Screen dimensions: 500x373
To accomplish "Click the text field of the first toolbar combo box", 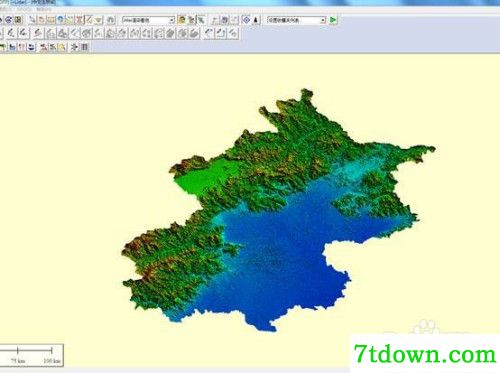I will (146, 20).
